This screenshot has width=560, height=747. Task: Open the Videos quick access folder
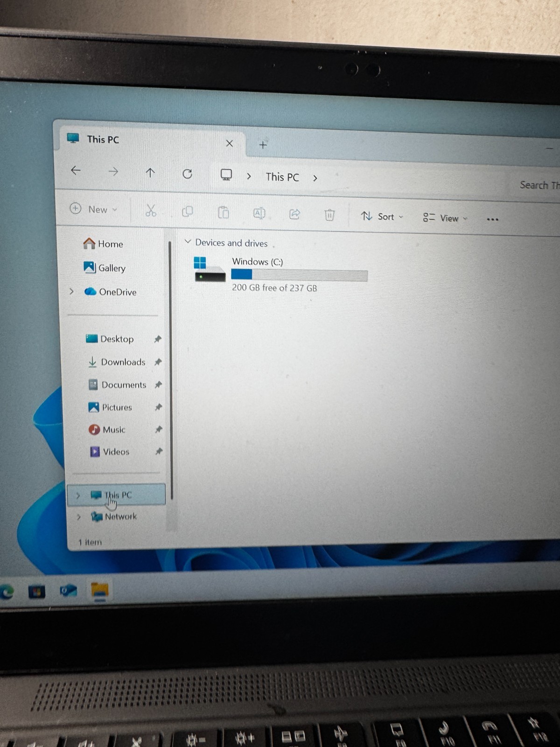pyautogui.click(x=110, y=451)
